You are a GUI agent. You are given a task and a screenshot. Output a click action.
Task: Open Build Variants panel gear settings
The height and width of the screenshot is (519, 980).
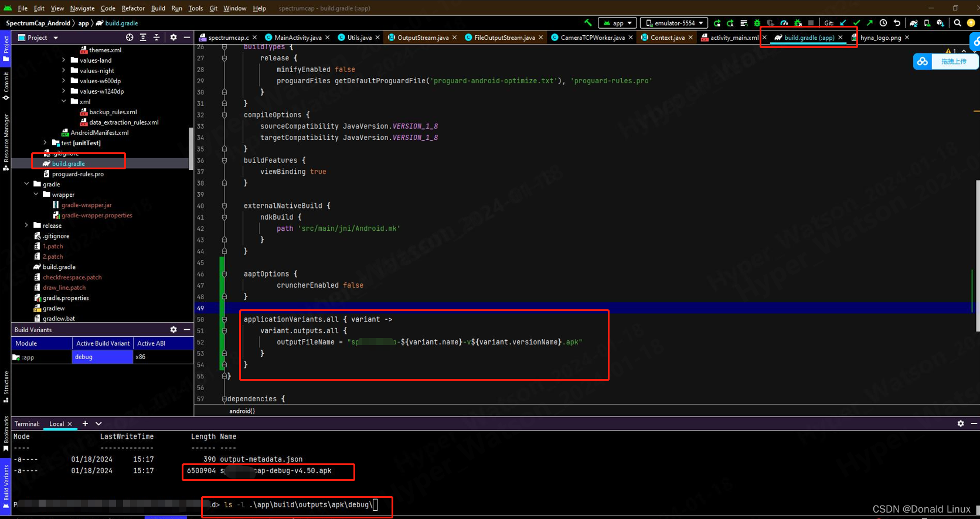click(173, 330)
